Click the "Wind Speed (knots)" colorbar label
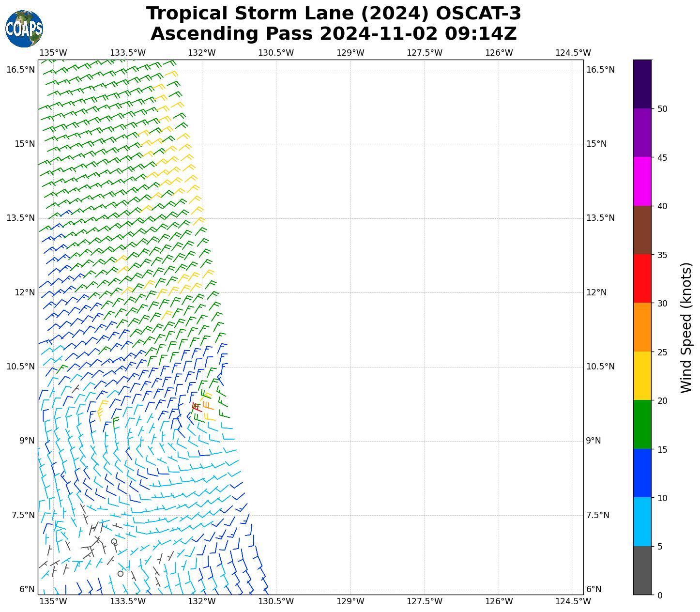This screenshot has height=612, width=700. click(x=686, y=327)
